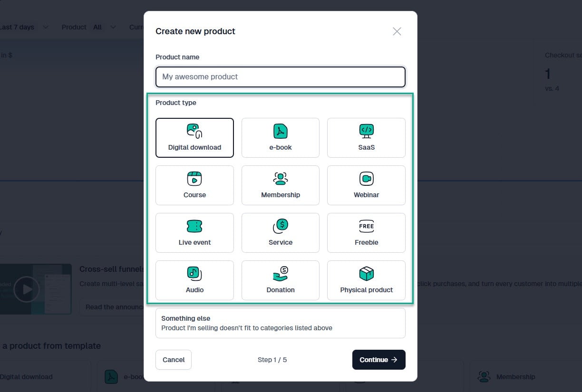Choose the Membership template in background page
The height and width of the screenshot is (392, 582).
(526, 377)
